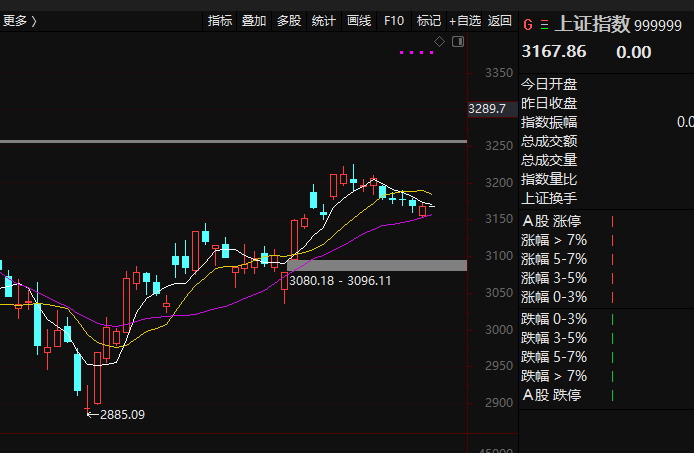
Task: Click the 2885.09 low price label
Action: (122, 415)
